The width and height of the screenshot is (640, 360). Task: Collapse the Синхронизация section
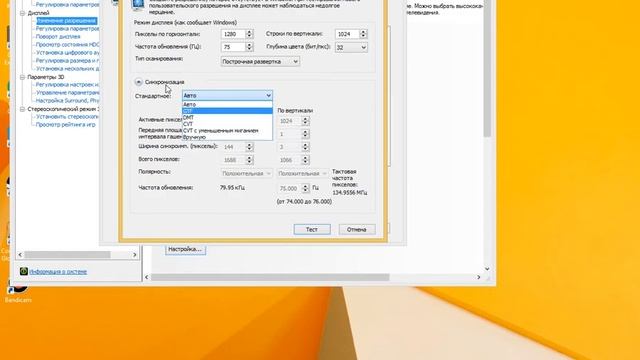pyautogui.click(x=138, y=82)
